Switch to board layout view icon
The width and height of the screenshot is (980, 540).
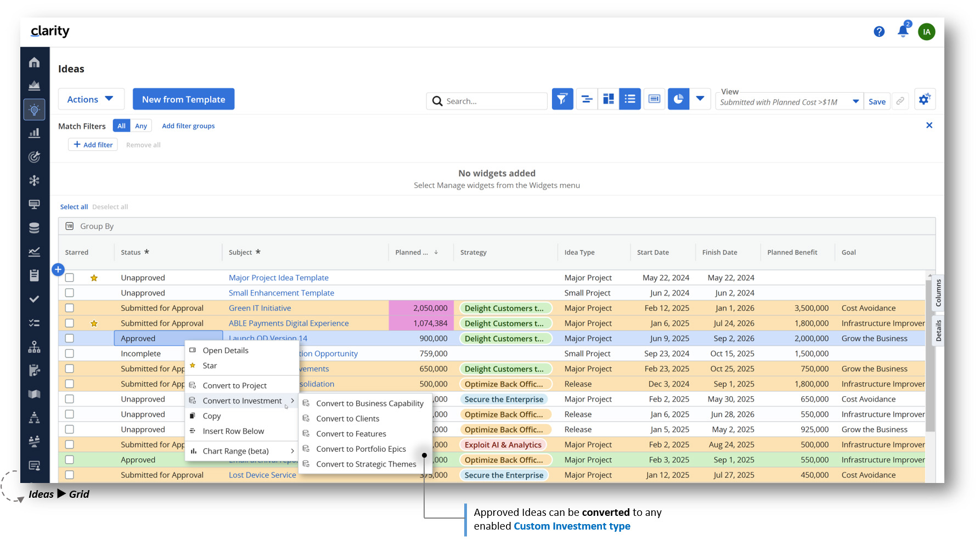609,99
